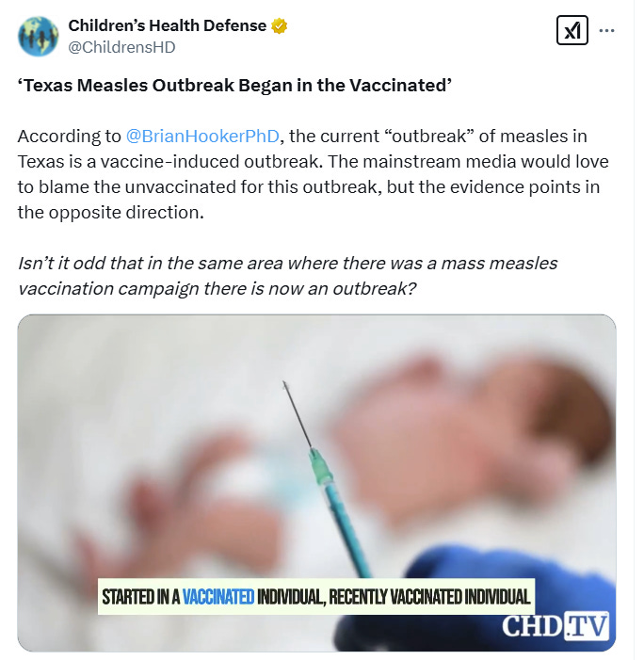This screenshot has height=660, width=644.
Task: Click the 'According to' tweet body paragraph
Action: (x=314, y=174)
